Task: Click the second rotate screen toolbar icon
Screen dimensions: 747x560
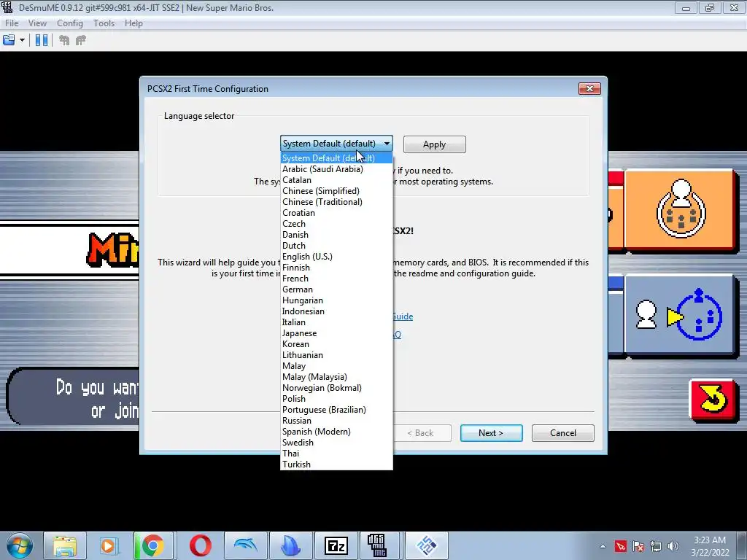Action: click(x=81, y=40)
